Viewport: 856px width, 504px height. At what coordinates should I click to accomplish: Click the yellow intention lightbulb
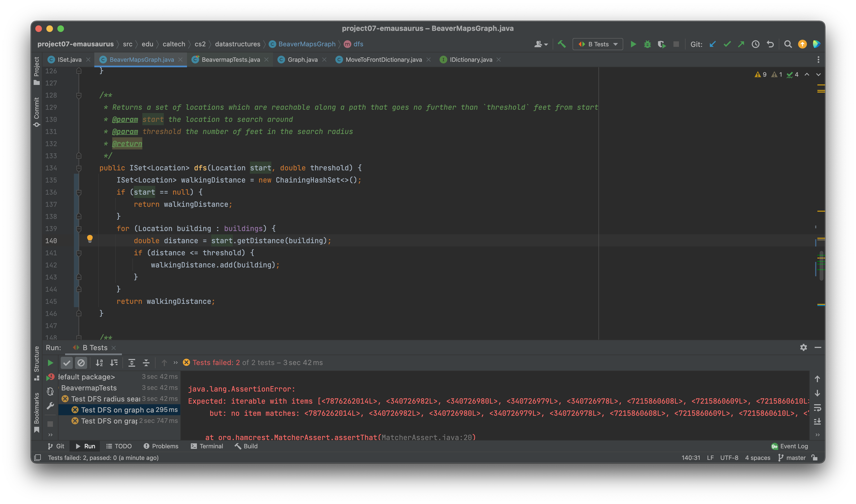pos(90,238)
